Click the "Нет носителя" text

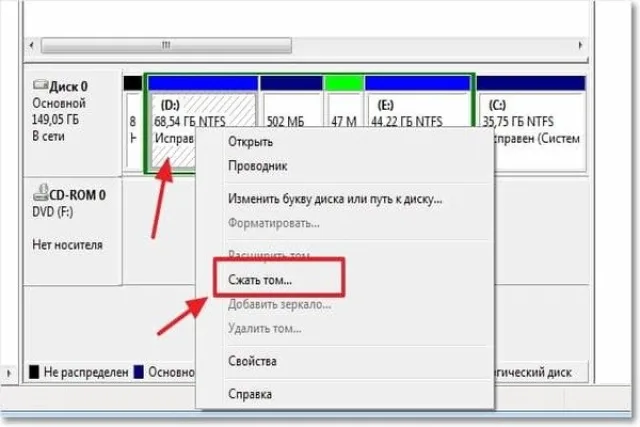[x=67, y=245]
